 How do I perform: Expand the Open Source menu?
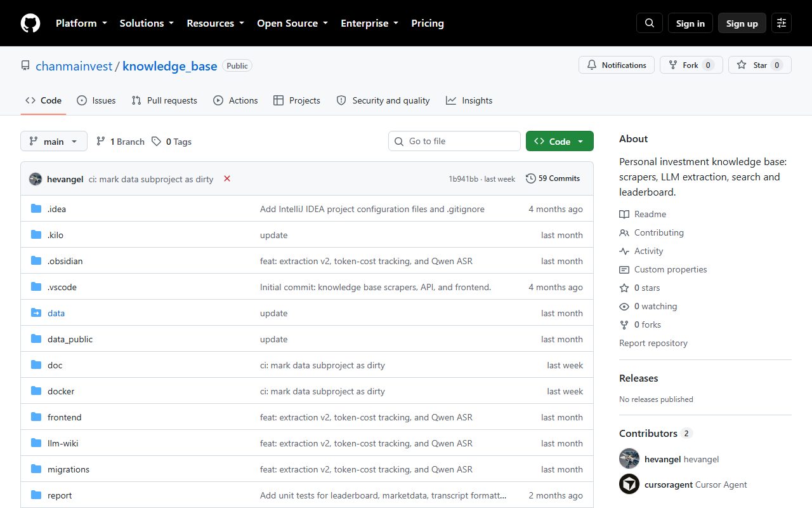coord(292,23)
